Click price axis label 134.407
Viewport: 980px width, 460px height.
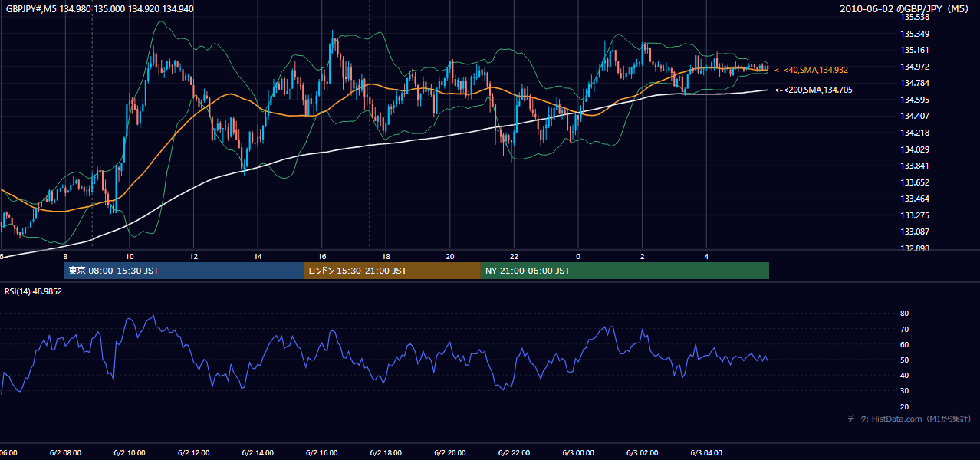(914, 116)
